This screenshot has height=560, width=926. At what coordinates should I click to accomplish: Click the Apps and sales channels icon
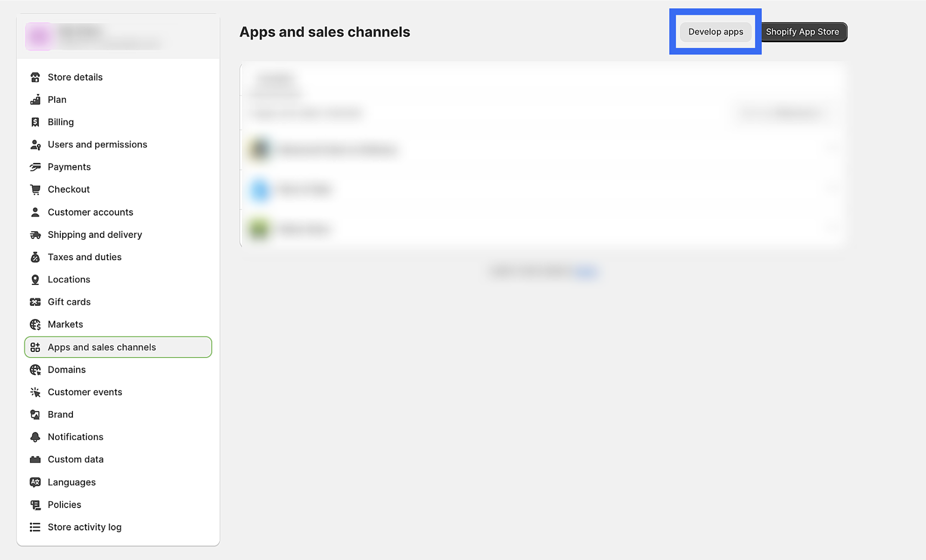tap(35, 346)
